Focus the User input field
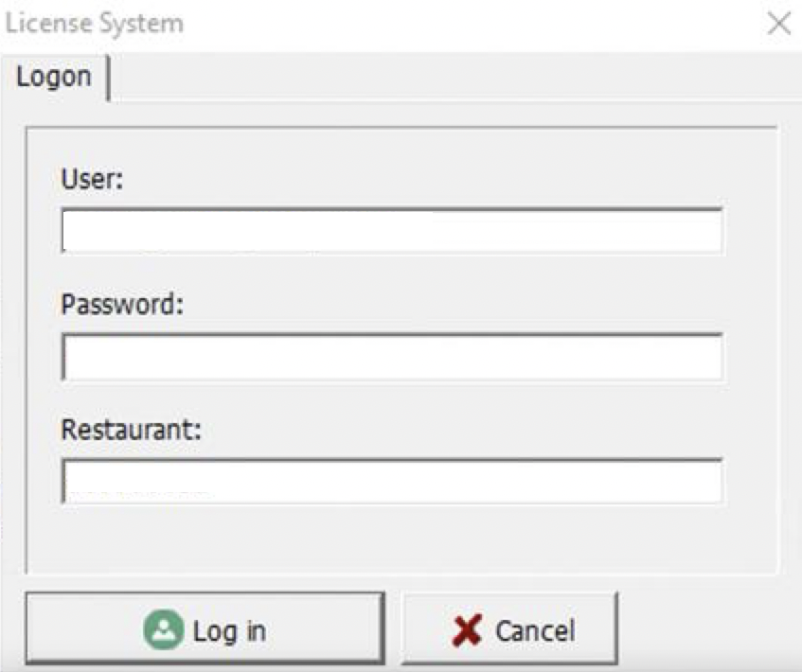This screenshot has height=672, width=802. point(392,231)
